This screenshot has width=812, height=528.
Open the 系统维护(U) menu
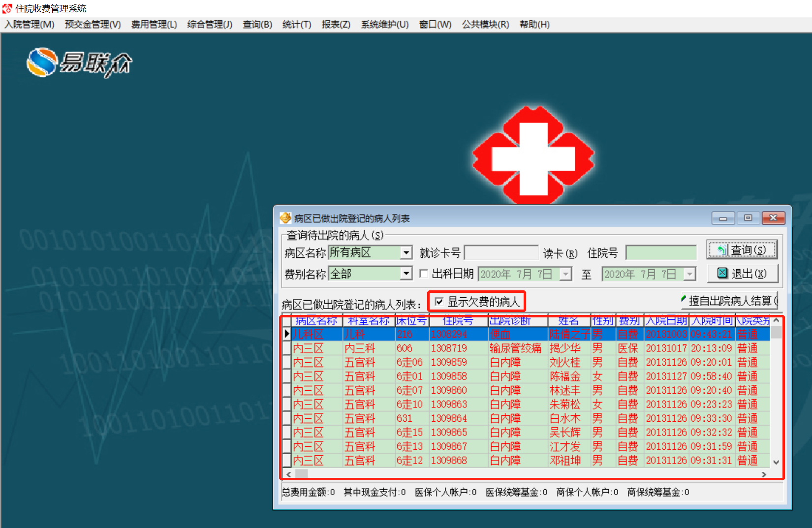coord(385,25)
